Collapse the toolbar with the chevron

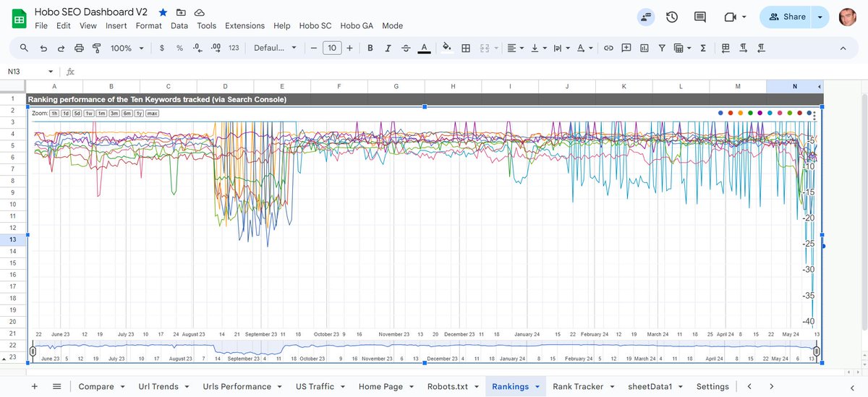click(843, 48)
